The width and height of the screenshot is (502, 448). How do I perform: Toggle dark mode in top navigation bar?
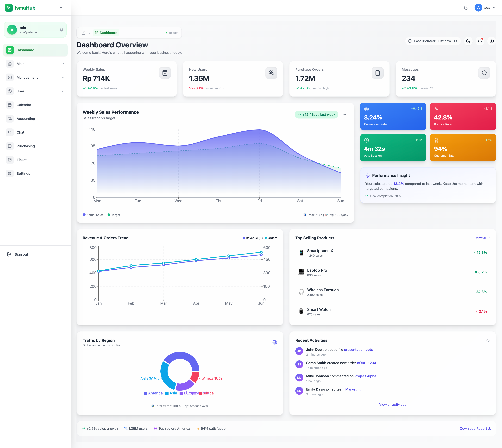(466, 8)
